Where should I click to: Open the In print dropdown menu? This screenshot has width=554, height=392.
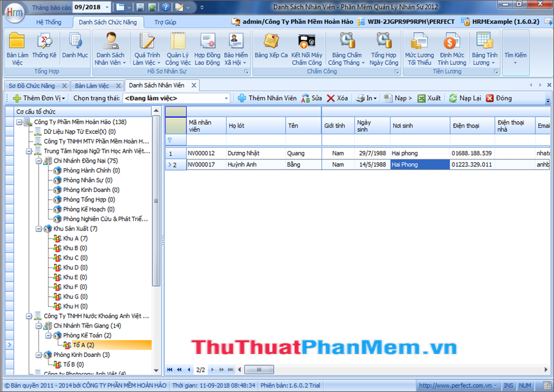[367, 98]
